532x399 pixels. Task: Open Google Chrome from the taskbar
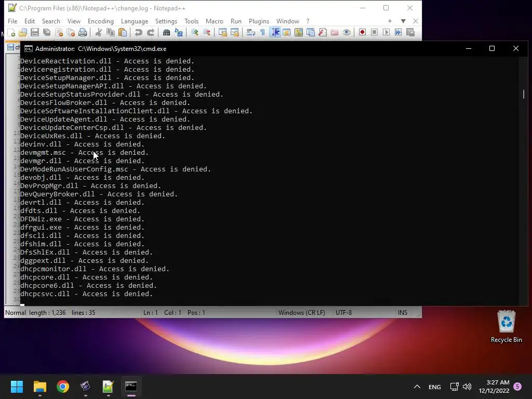pyautogui.click(x=63, y=387)
